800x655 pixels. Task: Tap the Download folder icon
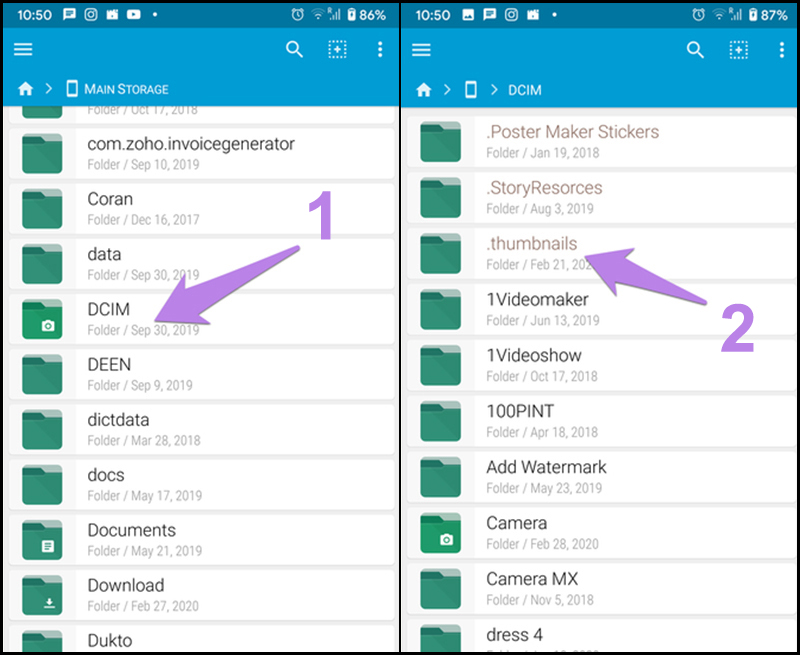point(42,595)
